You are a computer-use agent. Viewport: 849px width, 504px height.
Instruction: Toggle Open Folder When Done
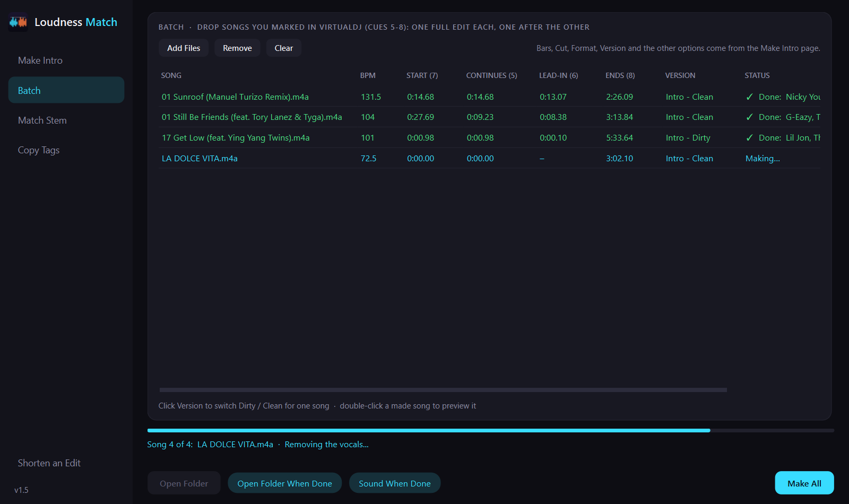pos(285,483)
